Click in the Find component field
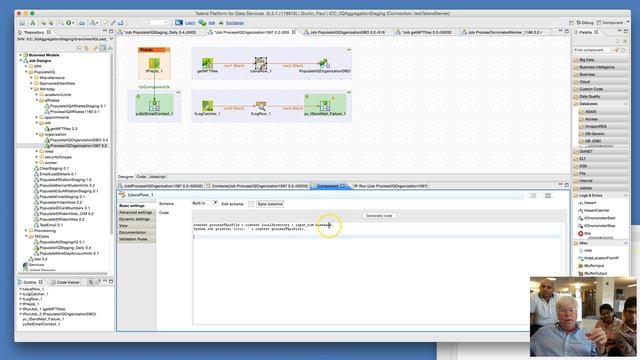The width and height of the screenshot is (640, 360). coord(592,50)
